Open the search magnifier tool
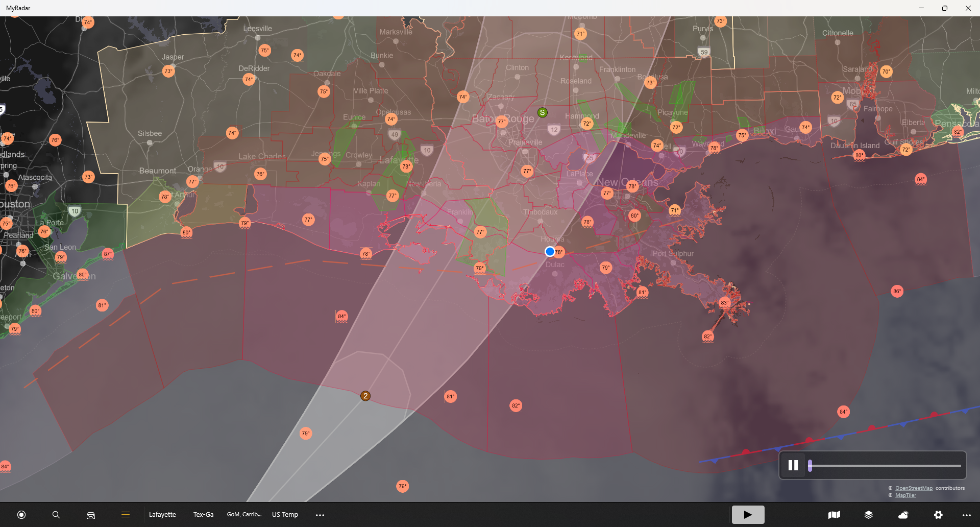The height and width of the screenshot is (527, 980). (56, 515)
